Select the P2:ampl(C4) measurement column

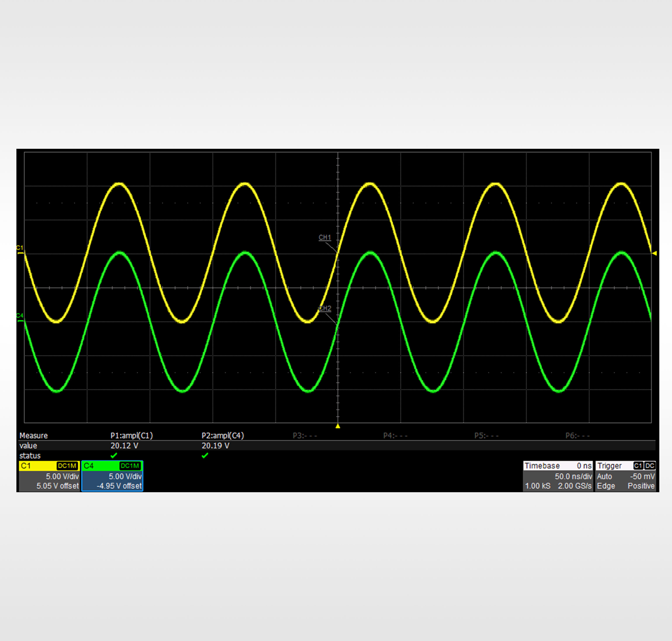tap(222, 436)
